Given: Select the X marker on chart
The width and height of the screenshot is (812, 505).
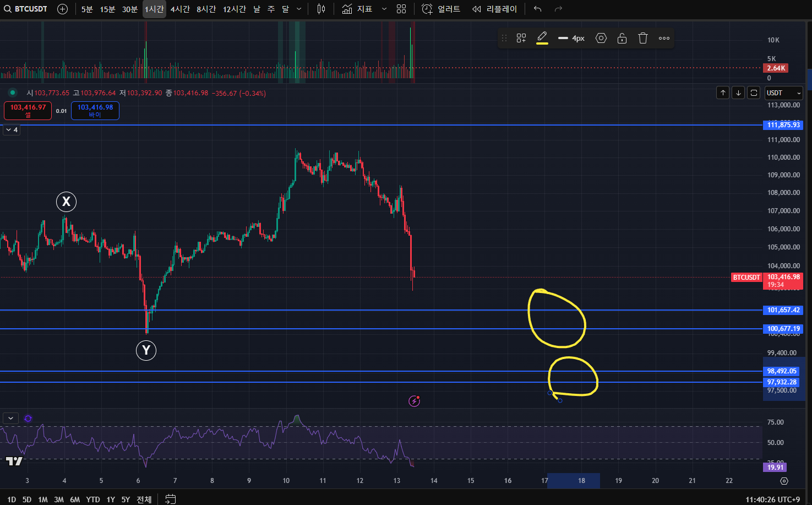Looking at the screenshot, I should 66,202.
